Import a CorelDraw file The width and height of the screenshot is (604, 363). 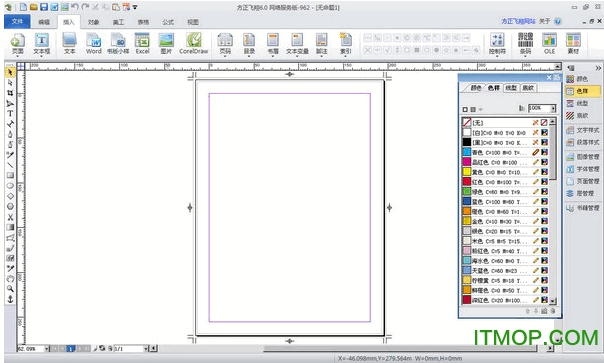click(193, 43)
